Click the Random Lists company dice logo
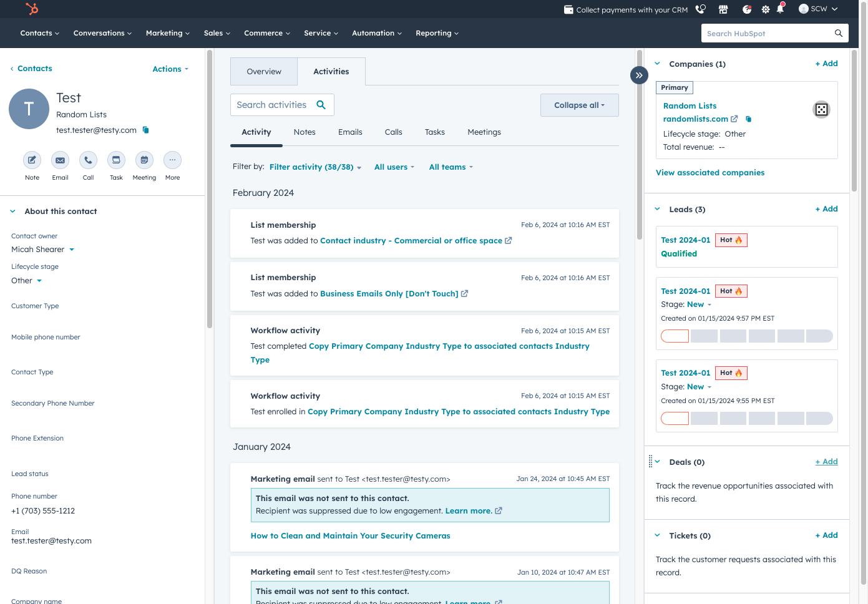 (x=821, y=110)
